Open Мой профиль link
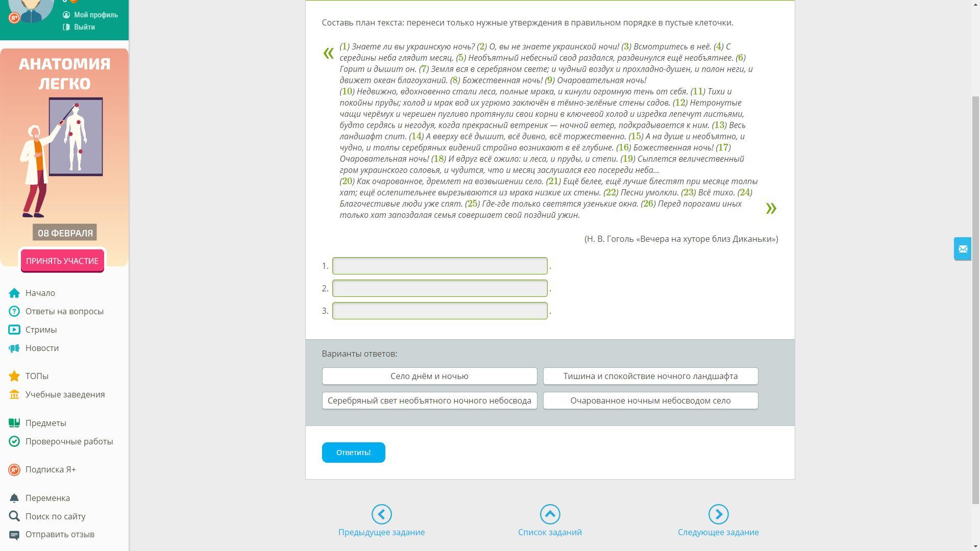This screenshot has width=980, height=551. [x=95, y=15]
